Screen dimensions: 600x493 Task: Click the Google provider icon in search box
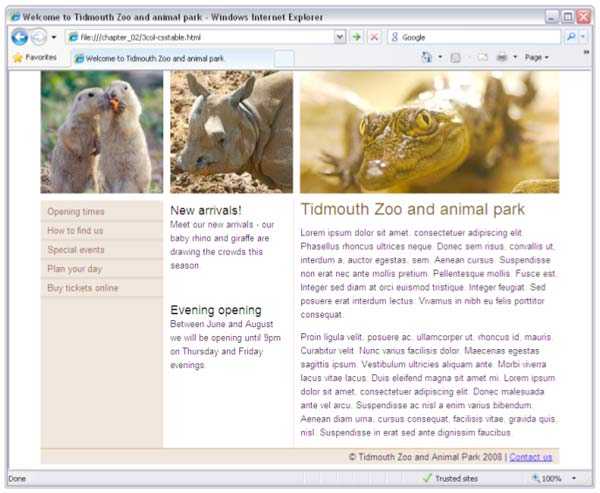(x=395, y=37)
